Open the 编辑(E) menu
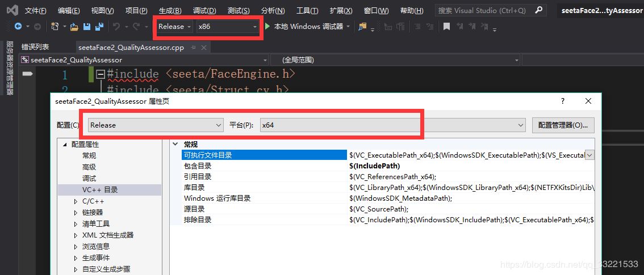 (69, 10)
